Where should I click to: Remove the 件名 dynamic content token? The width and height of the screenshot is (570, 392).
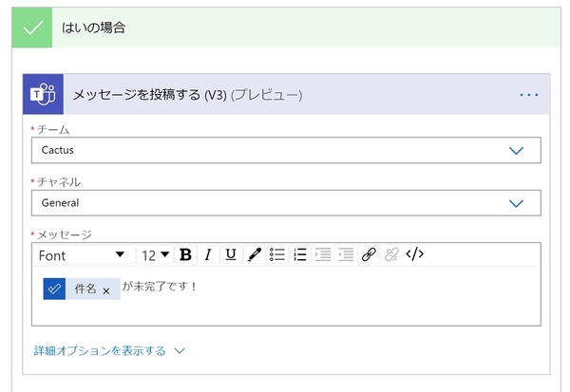[x=106, y=290]
